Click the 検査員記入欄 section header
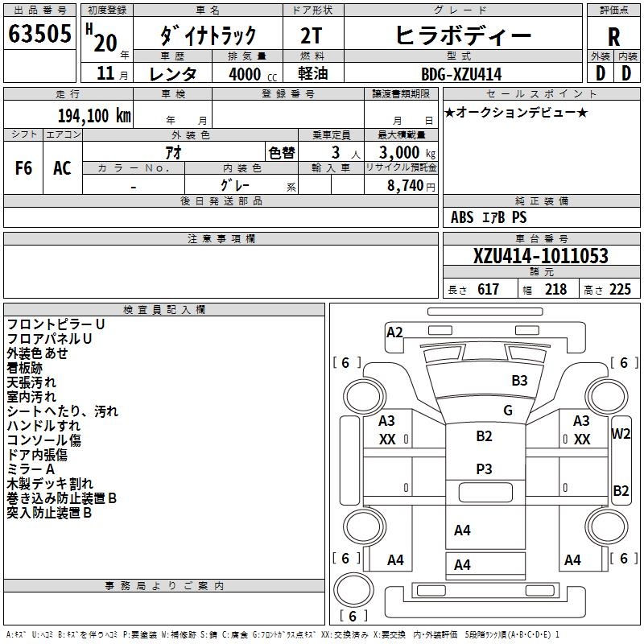 (x=164, y=310)
